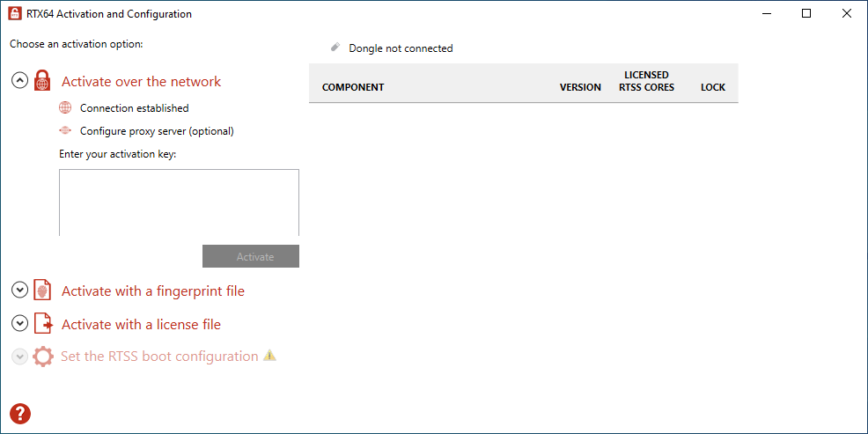Image resolution: width=868 pixels, height=434 pixels.
Task: Click the Activate with a license file heading
Action: coord(141,324)
